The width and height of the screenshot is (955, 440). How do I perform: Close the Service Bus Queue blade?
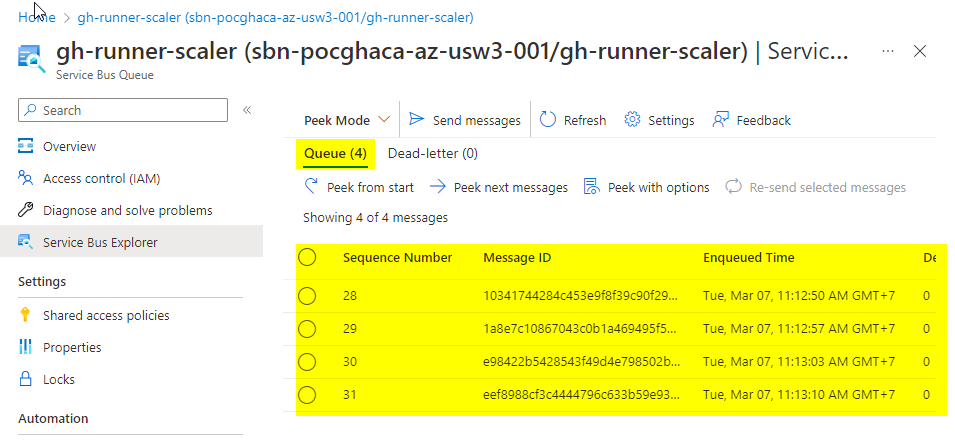point(920,51)
